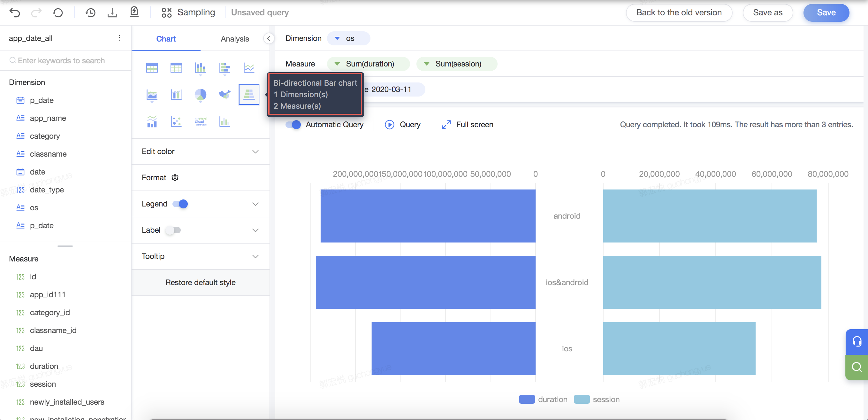868x420 pixels.
Task: Select the category dimension field
Action: [45, 136]
